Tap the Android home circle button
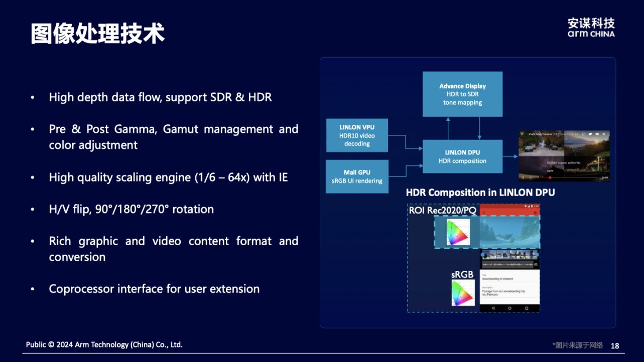This screenshot has height=362, width=644. [509, 308]
